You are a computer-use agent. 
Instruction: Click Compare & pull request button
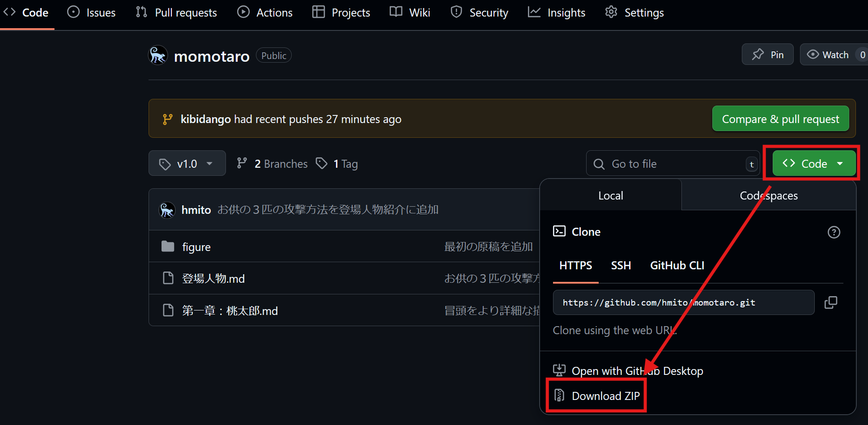coord(780,119)
